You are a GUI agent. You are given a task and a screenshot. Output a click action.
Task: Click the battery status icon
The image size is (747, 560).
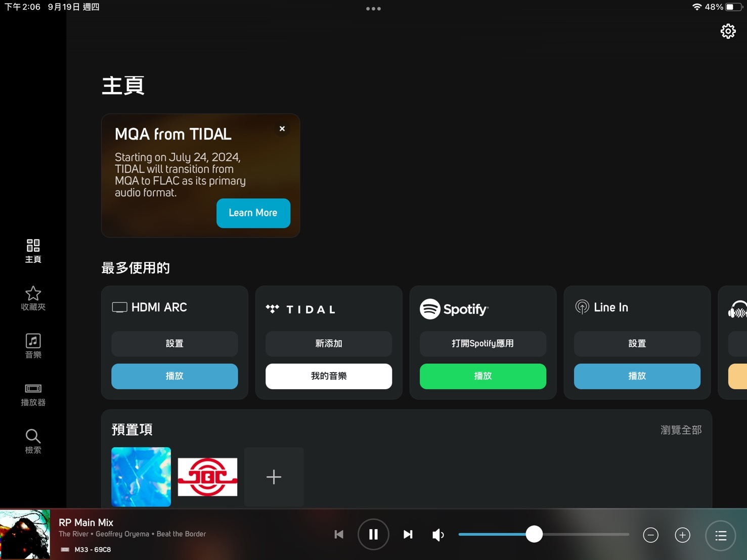tap(734, 7)
